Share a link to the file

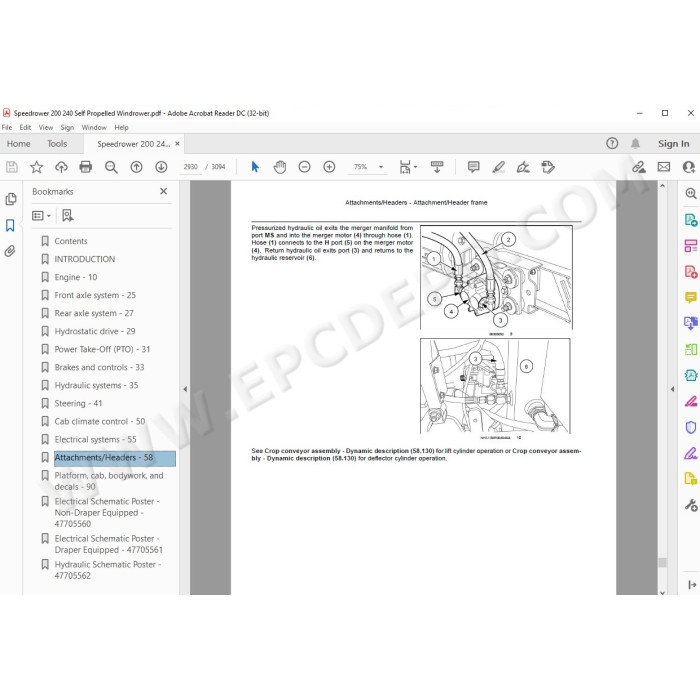[x=639, y=167]
